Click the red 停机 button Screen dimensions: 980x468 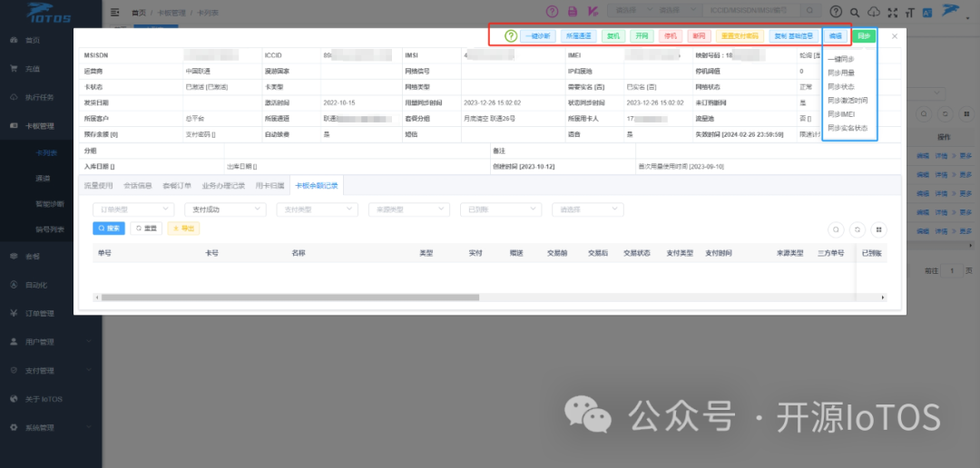[670, 36]
